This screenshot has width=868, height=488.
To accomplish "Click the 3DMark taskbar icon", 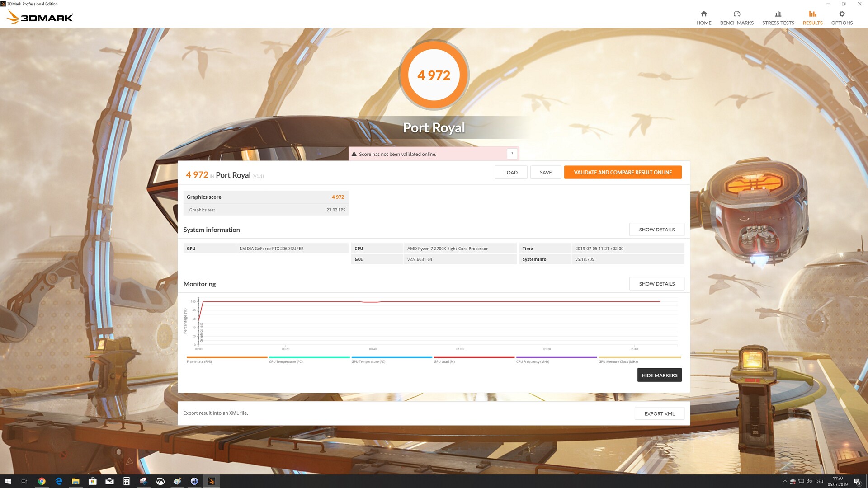I will (x=211, y=481).
